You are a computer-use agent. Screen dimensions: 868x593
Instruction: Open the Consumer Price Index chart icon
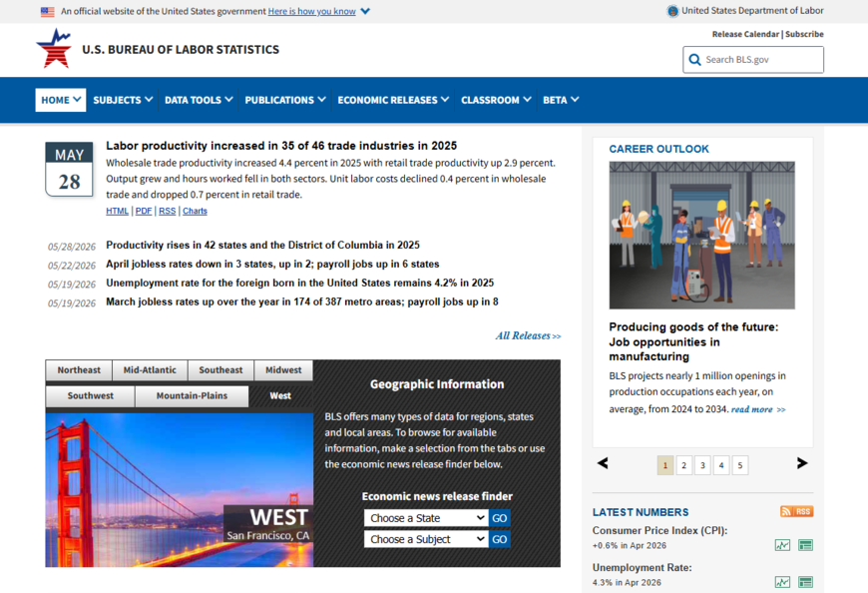pyautogui.click(x=782, y=545)
